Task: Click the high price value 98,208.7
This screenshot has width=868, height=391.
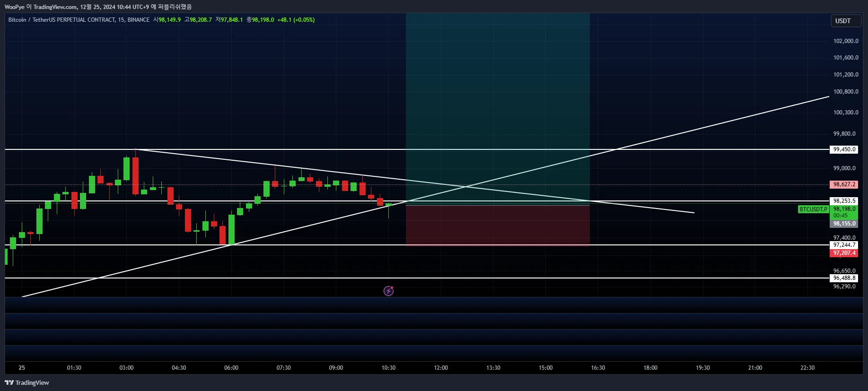Action: (x=201, y=20)
